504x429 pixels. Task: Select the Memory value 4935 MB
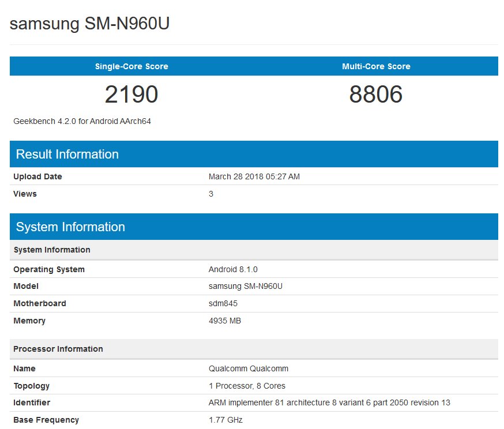(226, 321)
